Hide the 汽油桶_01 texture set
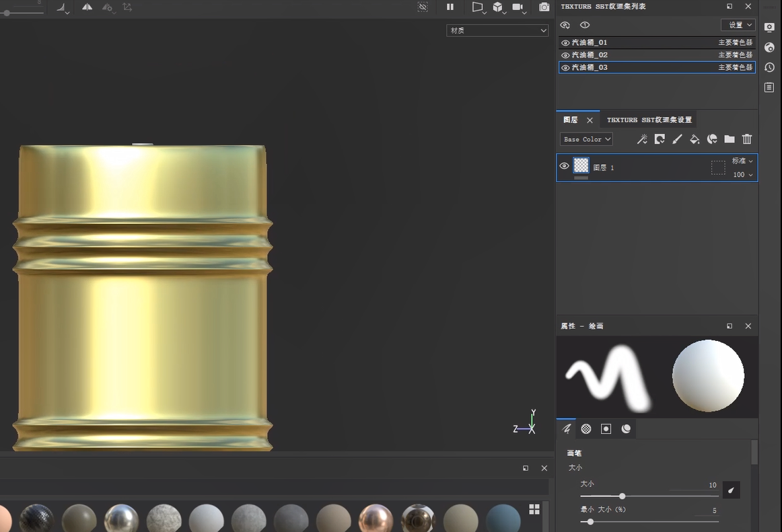782x532 pixels. [565, 43]
